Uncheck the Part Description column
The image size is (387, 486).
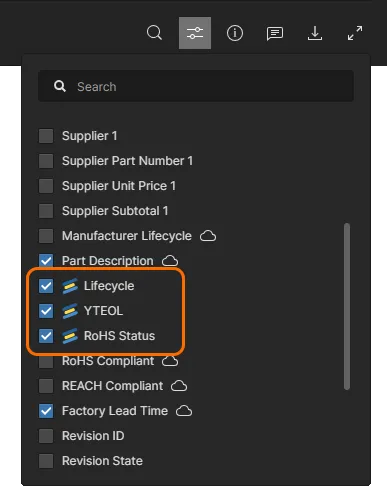(46, 261)
